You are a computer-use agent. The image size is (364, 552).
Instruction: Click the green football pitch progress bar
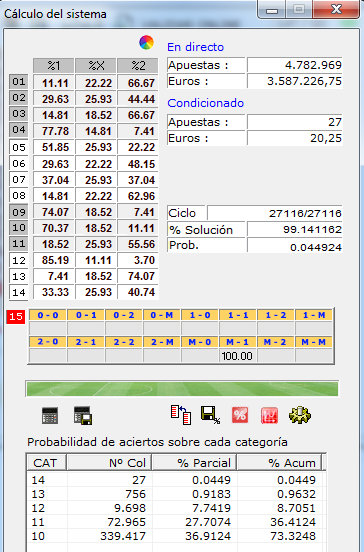click(x=182, y=389)
